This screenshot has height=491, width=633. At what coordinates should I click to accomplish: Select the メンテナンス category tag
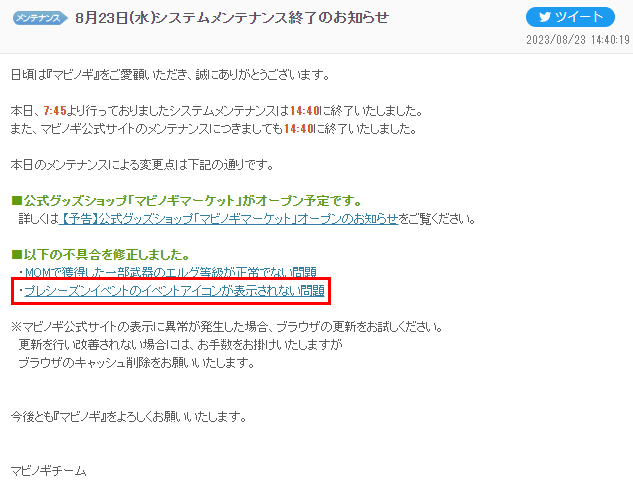(40, 18)
